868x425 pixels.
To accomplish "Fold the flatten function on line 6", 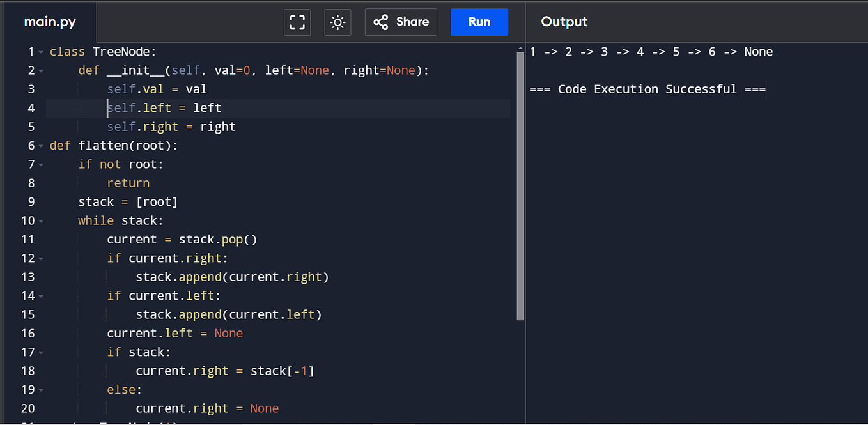I will pyautogui.click(x=41, y=146).
